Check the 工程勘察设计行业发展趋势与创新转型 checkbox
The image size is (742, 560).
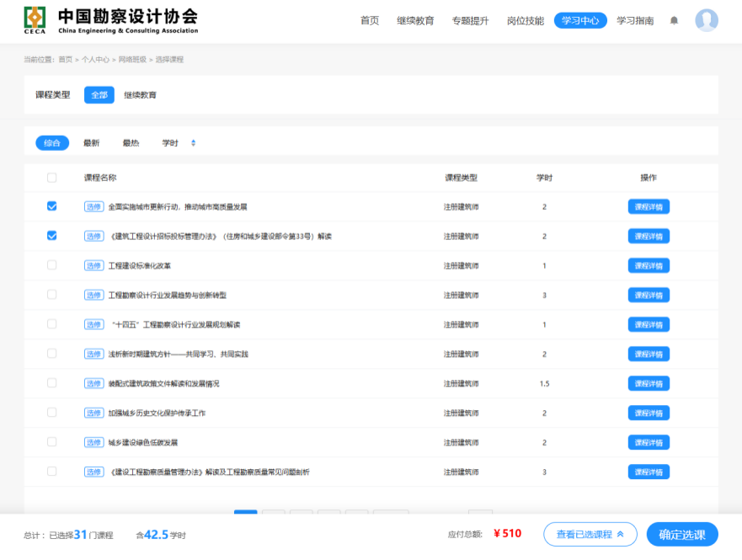(52, 295)
